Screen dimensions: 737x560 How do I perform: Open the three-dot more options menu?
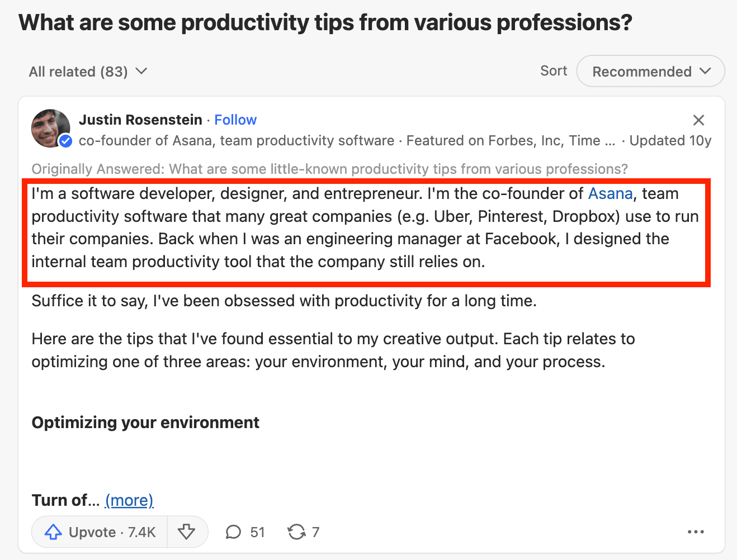(696, 532)
